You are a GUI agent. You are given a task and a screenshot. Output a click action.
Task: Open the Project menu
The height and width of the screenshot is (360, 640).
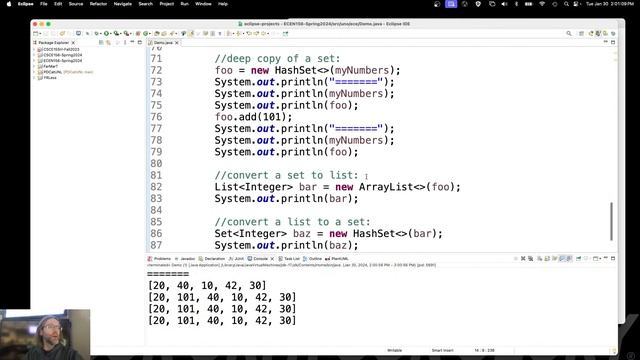[x=167, y=4]
